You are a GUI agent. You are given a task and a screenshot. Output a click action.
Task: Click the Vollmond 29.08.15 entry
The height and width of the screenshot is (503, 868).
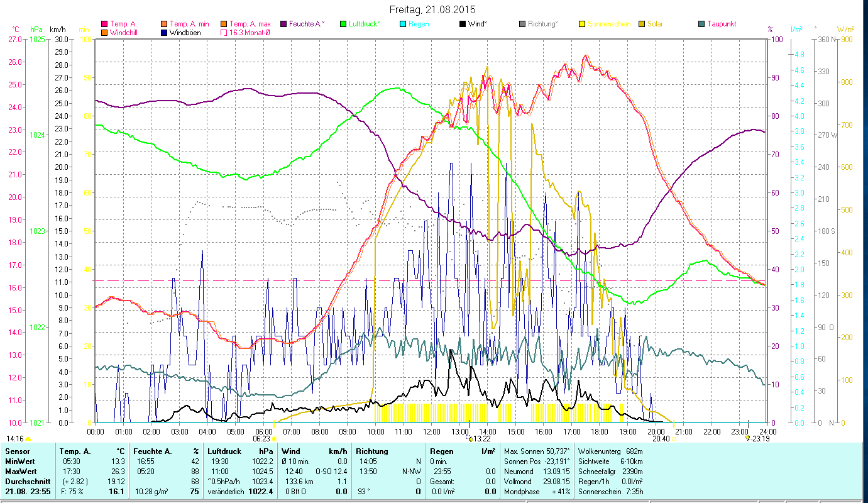[537, 482]
